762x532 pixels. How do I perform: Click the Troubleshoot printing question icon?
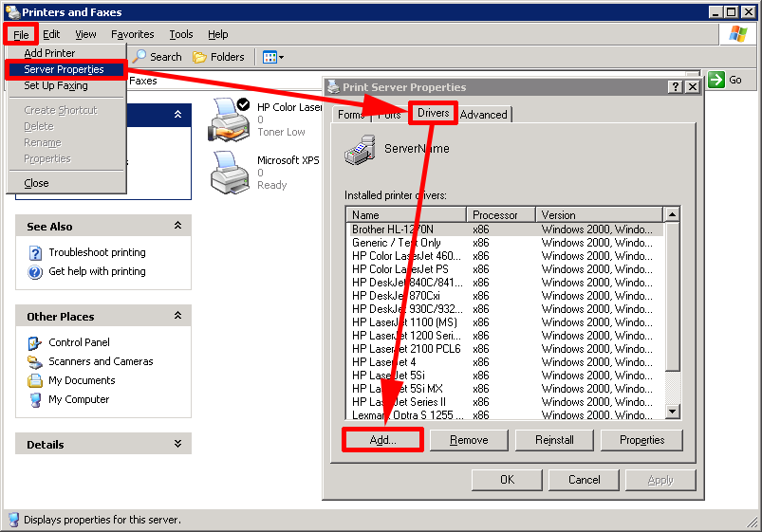click(35, 253)
